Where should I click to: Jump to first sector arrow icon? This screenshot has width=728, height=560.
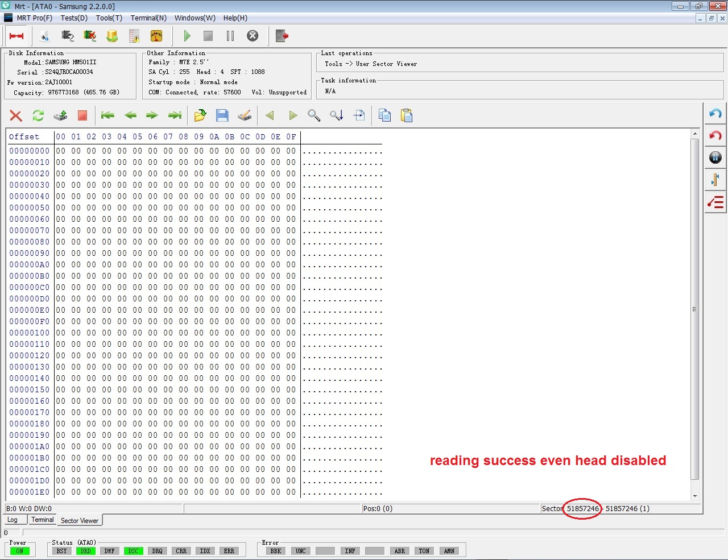107,115
